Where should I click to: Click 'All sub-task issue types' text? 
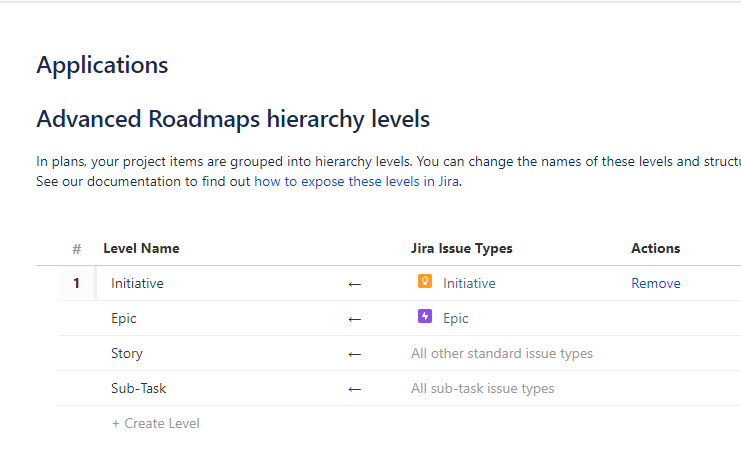pos(483,388)
